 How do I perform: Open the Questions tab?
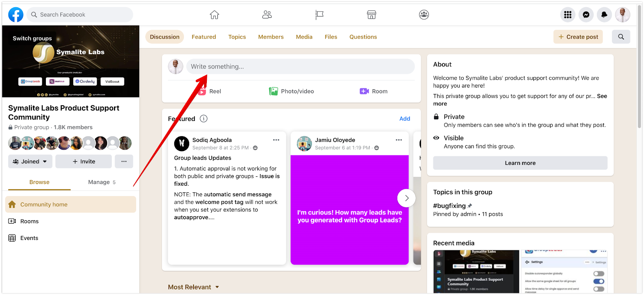pos(363,37)
